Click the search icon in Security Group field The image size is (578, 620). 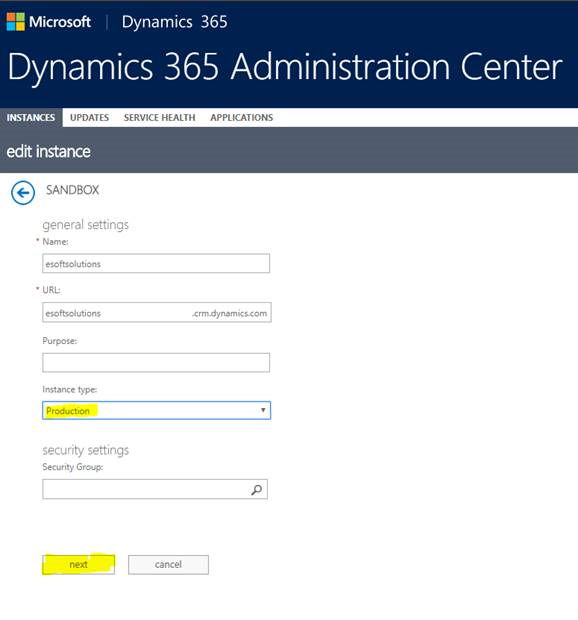pos(257,490)
